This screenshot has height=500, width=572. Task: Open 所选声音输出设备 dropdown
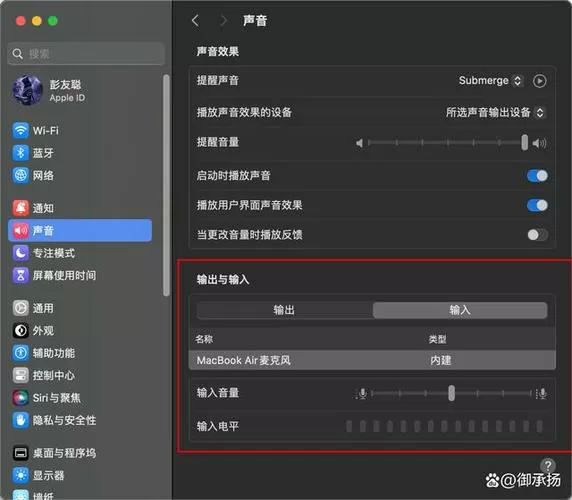pyautogui.click(x=495, y=112)
